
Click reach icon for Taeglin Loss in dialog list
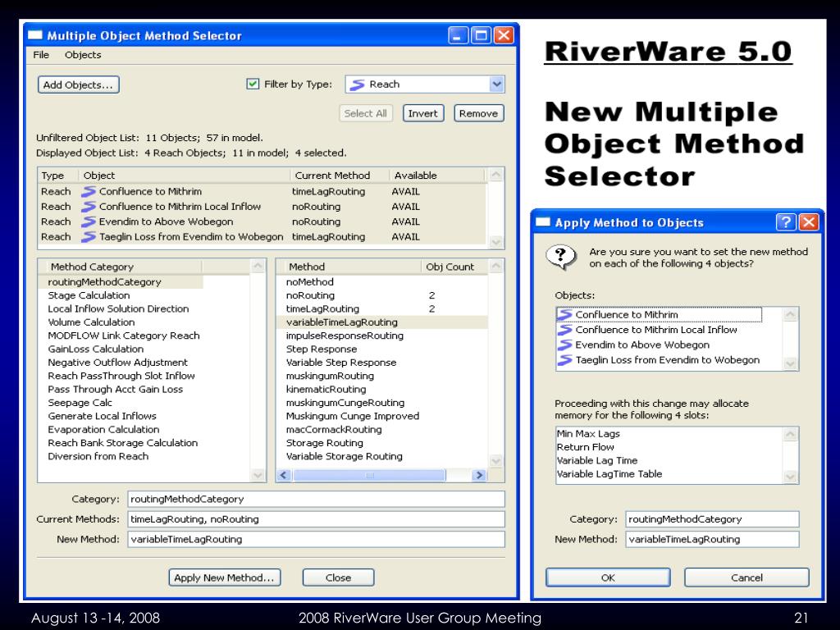(564, 359)
